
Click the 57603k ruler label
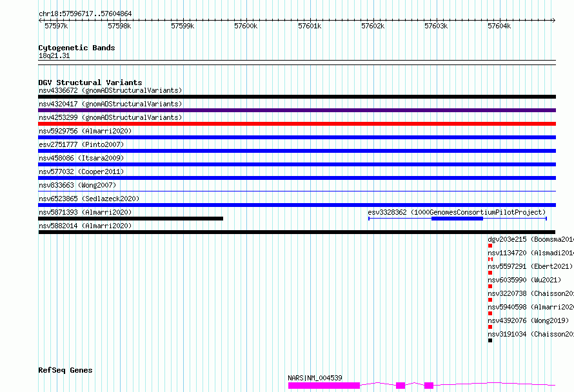click(x=436, y=26)
